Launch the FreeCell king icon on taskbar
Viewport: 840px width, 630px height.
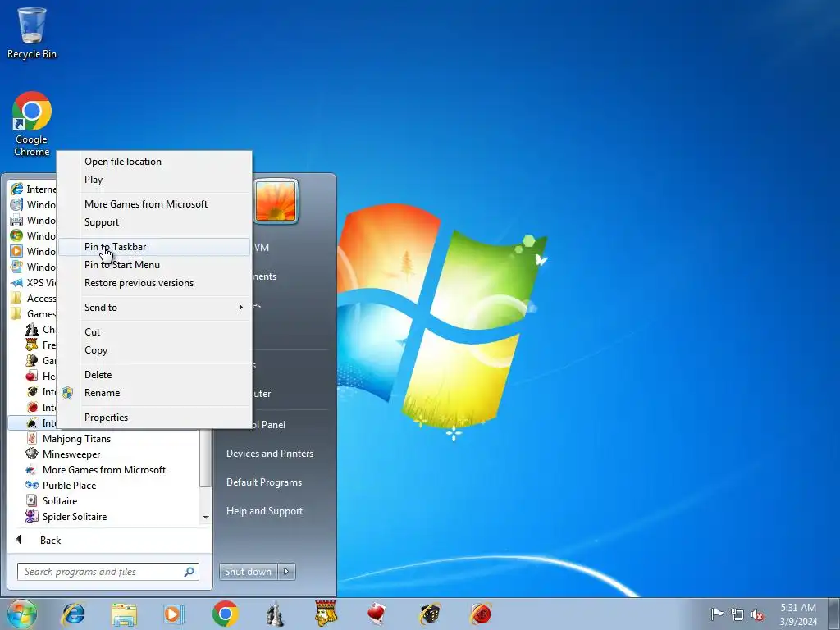[x=326, y=614]
